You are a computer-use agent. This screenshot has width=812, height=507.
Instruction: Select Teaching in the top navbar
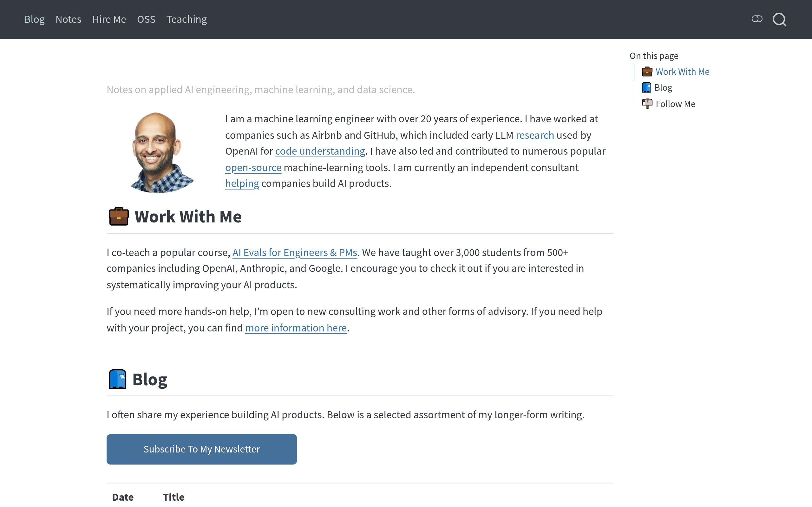click(x=187, y=19)
